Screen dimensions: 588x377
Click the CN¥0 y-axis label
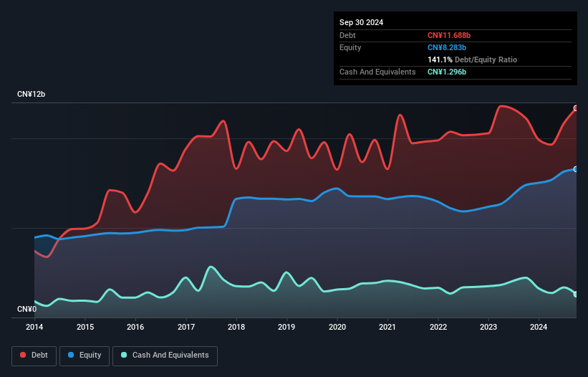click(27, 309)
